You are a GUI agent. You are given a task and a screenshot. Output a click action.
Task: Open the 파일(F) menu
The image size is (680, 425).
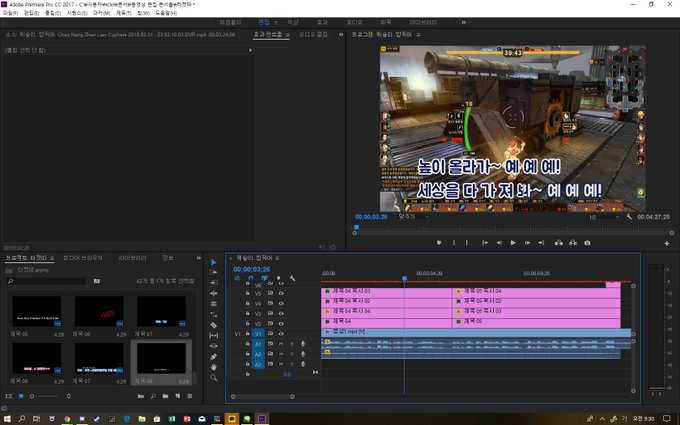(10, 13)
